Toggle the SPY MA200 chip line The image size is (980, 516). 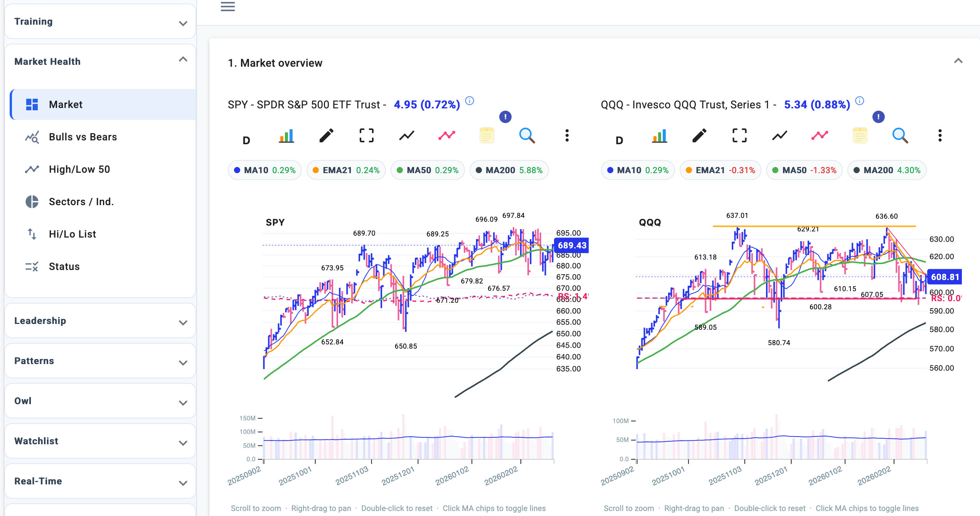pos(509,170)
